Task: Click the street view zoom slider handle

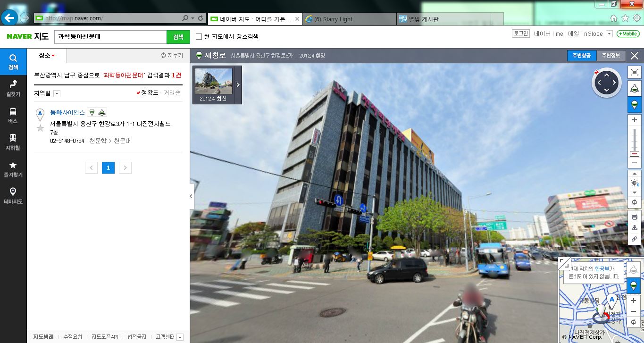Action: tap(635, 154)
